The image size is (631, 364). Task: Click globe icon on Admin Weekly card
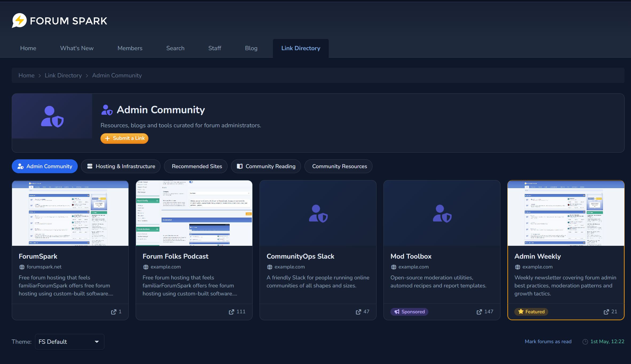(x=518, y=267)
